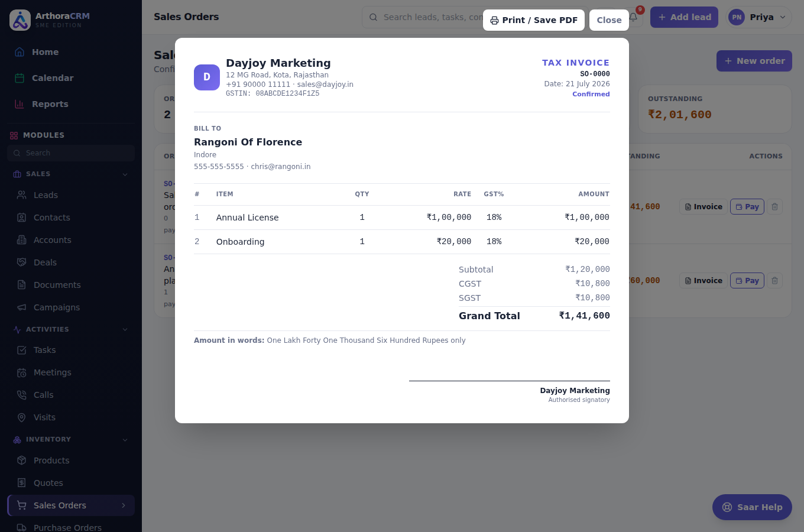Image resolution: width=804 pixels, height=532 pixels.
Task: Click Invoice button in ₹41,600 row
Action: 703,207
